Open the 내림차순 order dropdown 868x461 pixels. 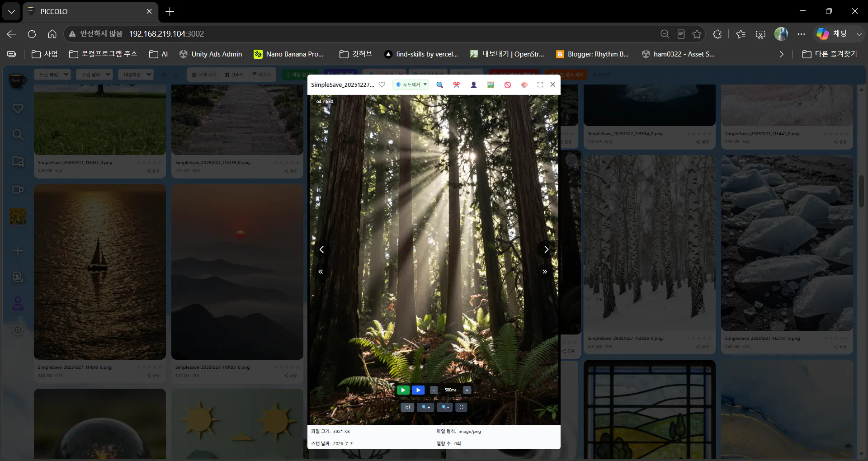(x=136, y=75)
